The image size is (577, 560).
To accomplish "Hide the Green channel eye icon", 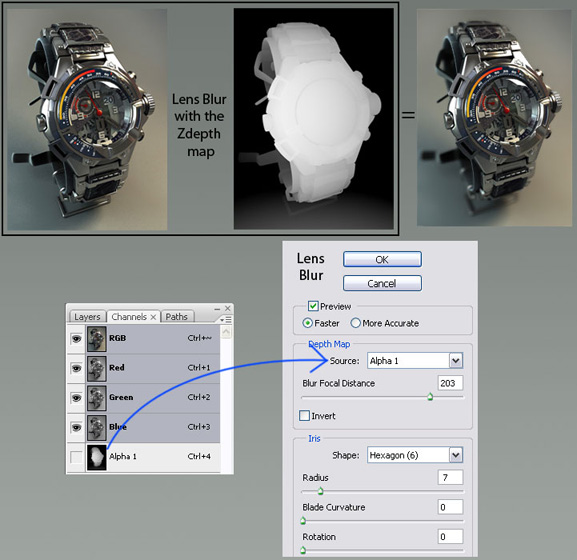I will click(x=76, y=398).
